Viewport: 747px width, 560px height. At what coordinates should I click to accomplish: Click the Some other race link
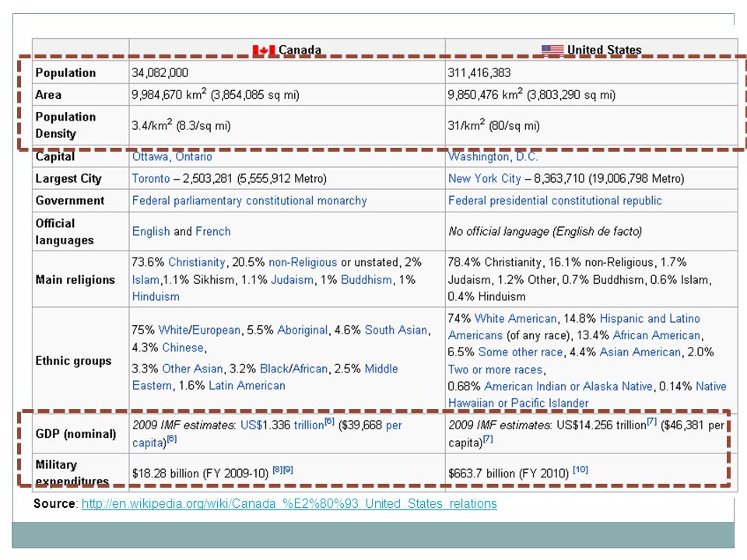coord(521,352)
